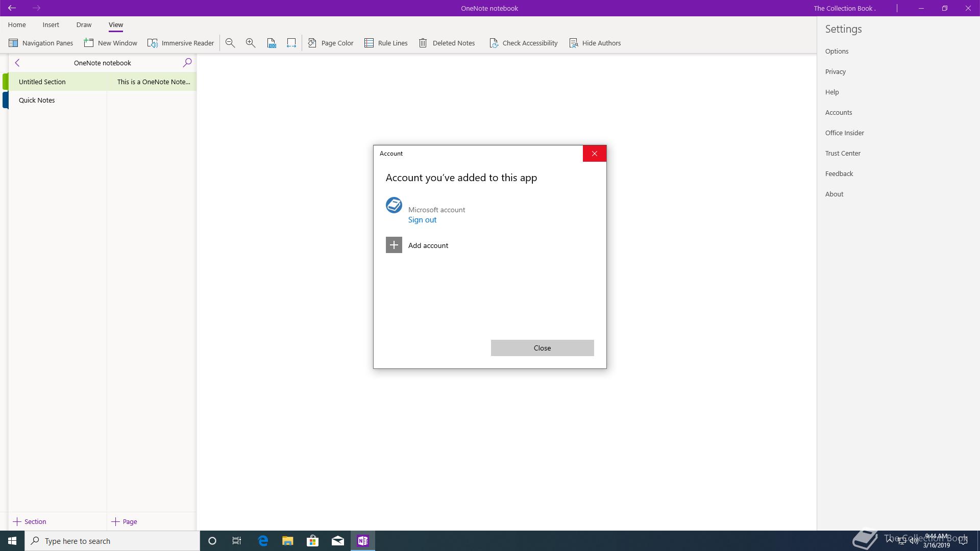Click the Microsoft account avatar icon
This screenshot has width=980, height=551.
point(394,205)
